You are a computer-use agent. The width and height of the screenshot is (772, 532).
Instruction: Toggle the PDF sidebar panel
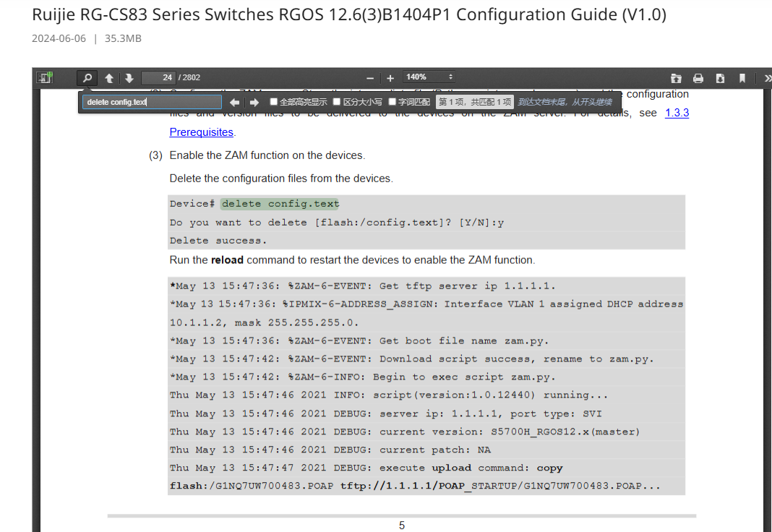click(x=45, y=78)
